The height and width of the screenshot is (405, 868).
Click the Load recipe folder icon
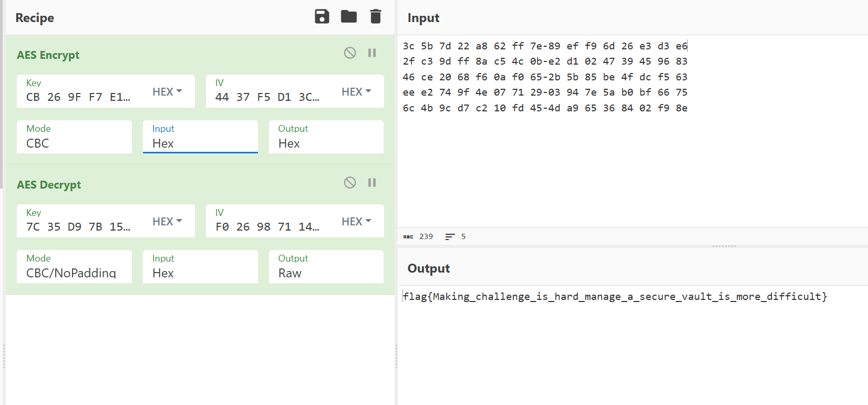click(x=348, y=17)
